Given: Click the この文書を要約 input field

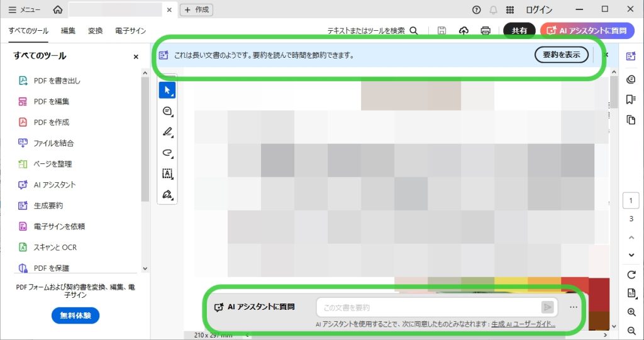Looking at the screenshot, I should point(428,307).
